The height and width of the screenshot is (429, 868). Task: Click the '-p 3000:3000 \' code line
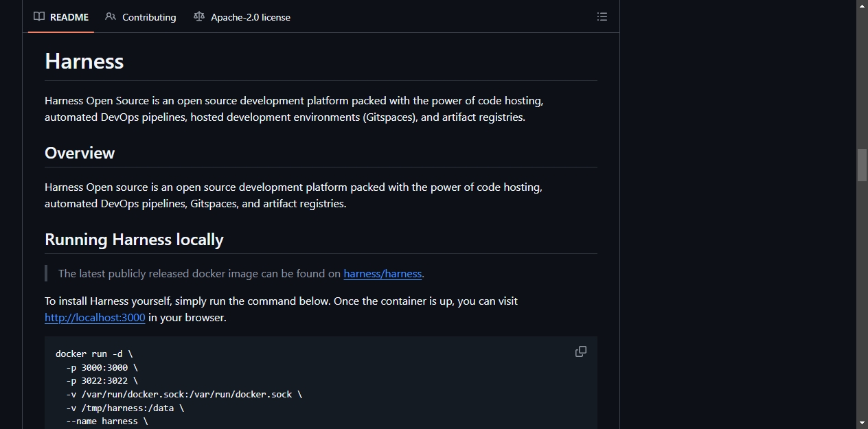pos(102,367)
